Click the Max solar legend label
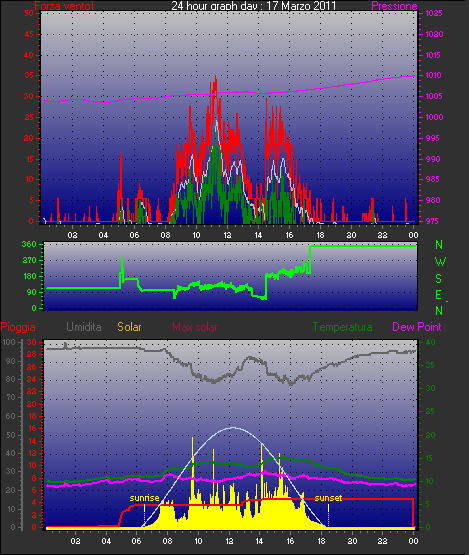 tap(195, 327)
